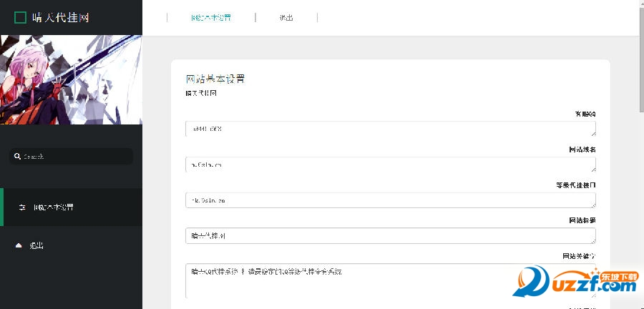Click the 晴天代挂网 subtitle under the heading
Viewport: 644px width, 309px height.
coord(201,93)
